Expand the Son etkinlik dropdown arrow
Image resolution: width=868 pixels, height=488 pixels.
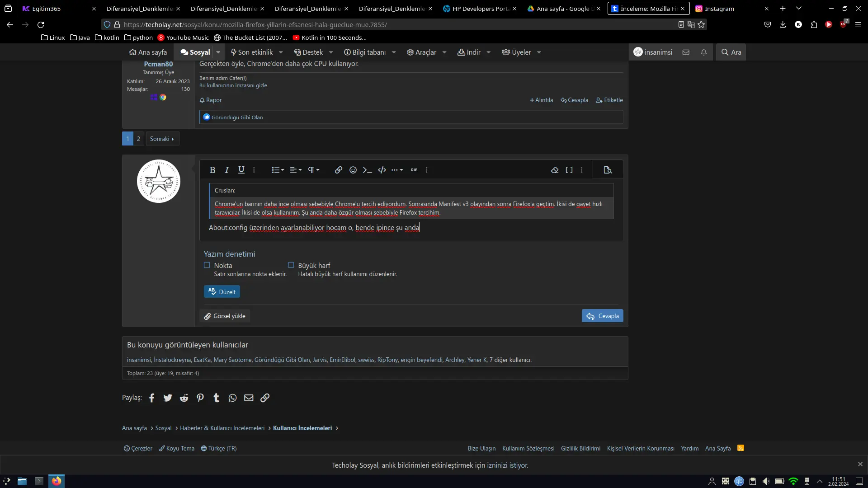tap(281, 52)
